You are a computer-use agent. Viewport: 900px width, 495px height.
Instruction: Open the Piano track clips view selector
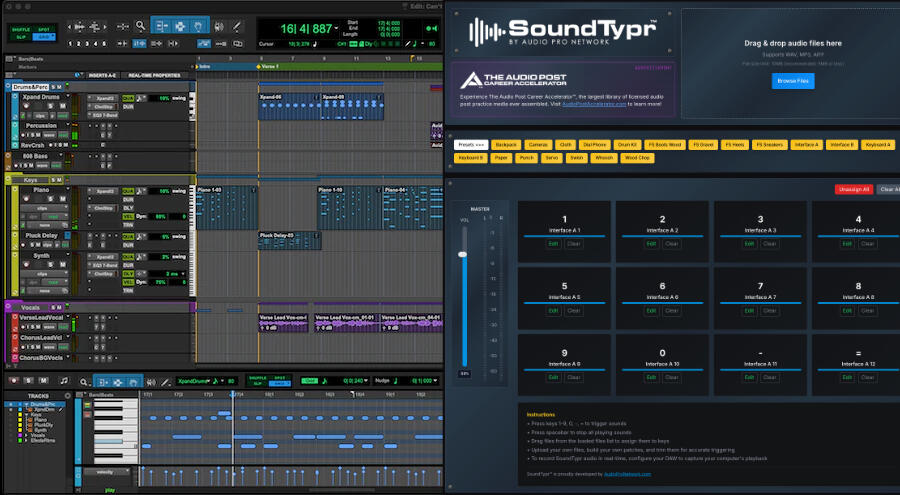click(x=42, y=208)
